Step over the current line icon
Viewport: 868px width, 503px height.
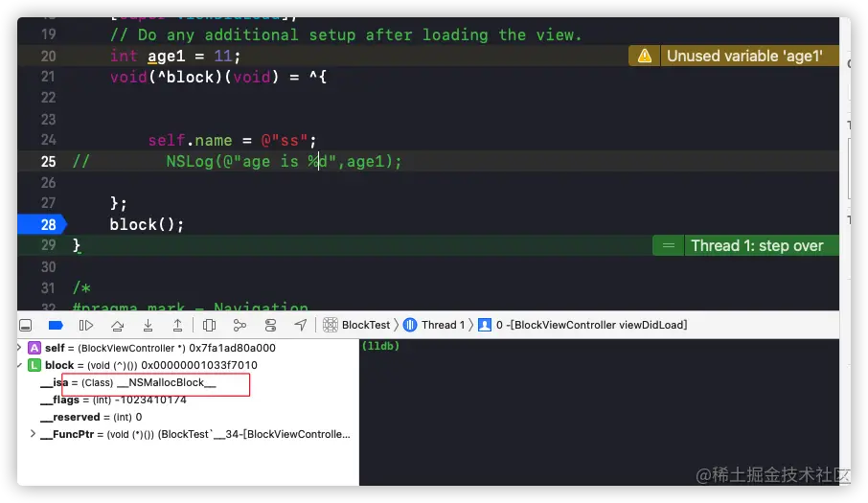[117, 326]
